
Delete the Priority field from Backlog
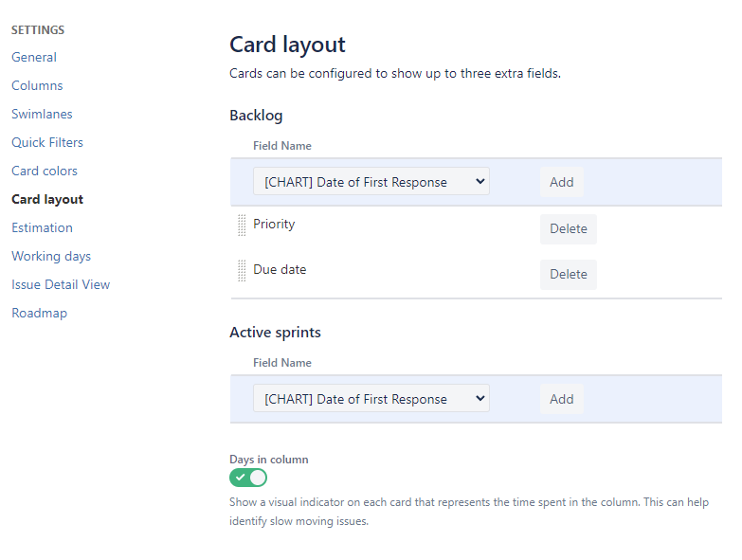coord(569,228)
